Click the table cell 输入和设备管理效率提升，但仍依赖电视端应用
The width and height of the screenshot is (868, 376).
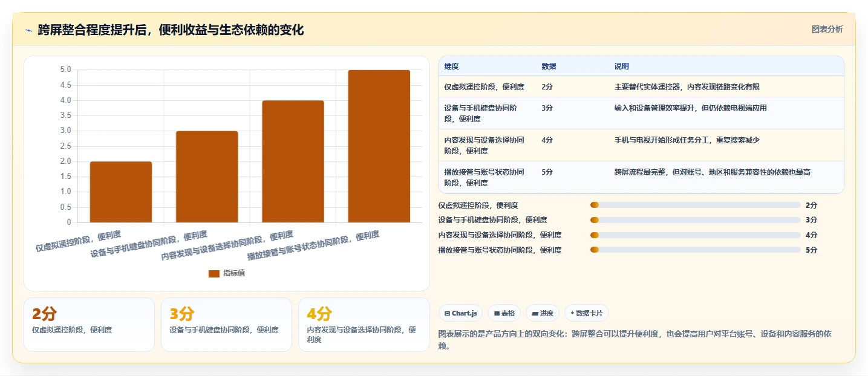pyautogui.click(x=690, y=108)
